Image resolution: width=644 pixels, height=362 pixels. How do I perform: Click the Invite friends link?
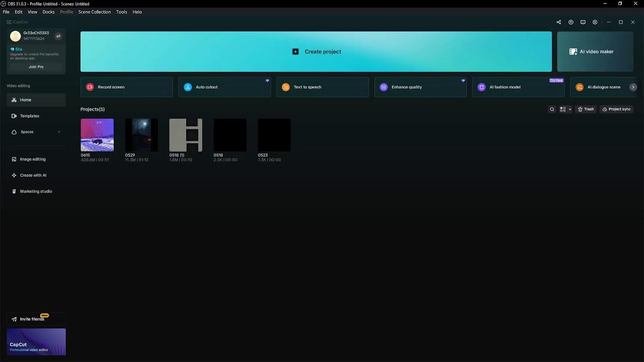(36, 319)
